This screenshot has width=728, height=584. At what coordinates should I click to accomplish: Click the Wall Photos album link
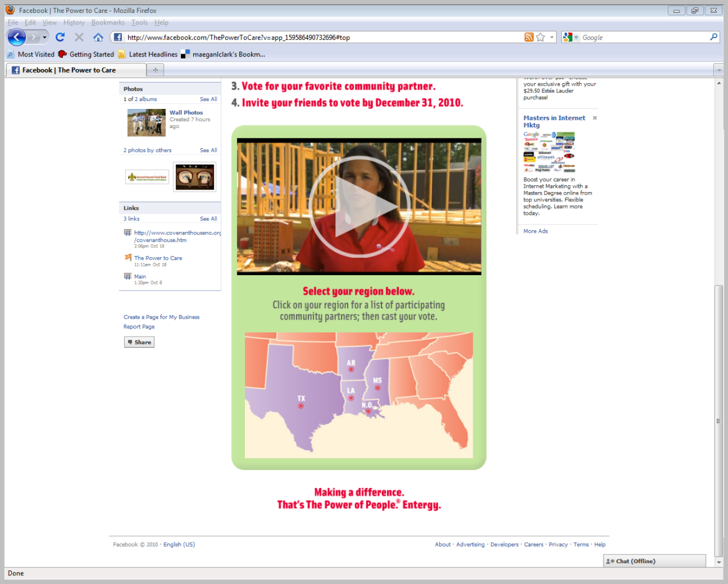pos(186,113)
